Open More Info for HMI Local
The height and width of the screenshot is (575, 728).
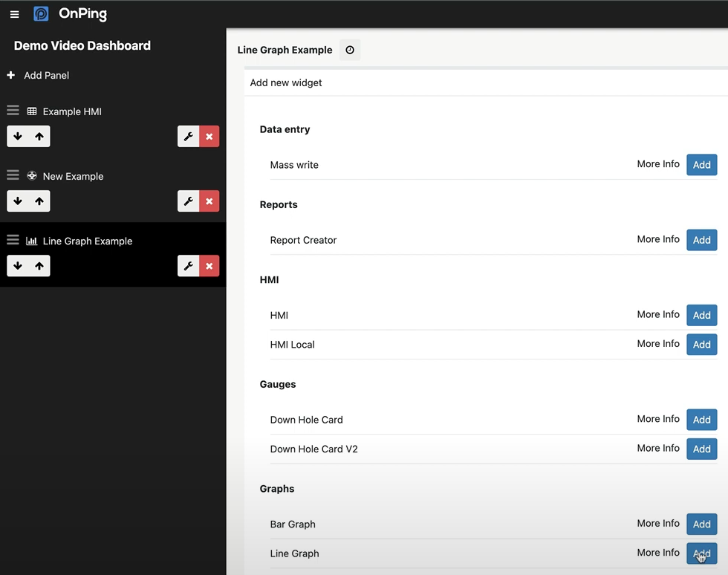(x=658, y=344)
